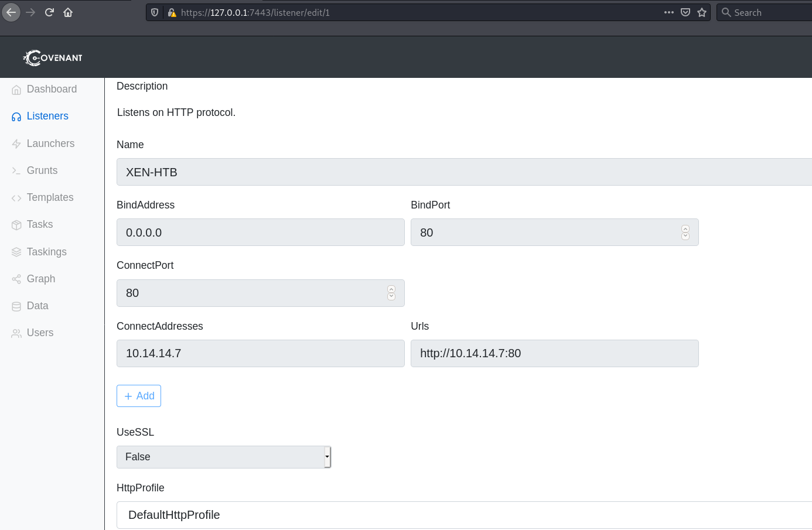The image size is (812, 530).
Task: Click the Covenant logo
Action: (x=53, y=57)
